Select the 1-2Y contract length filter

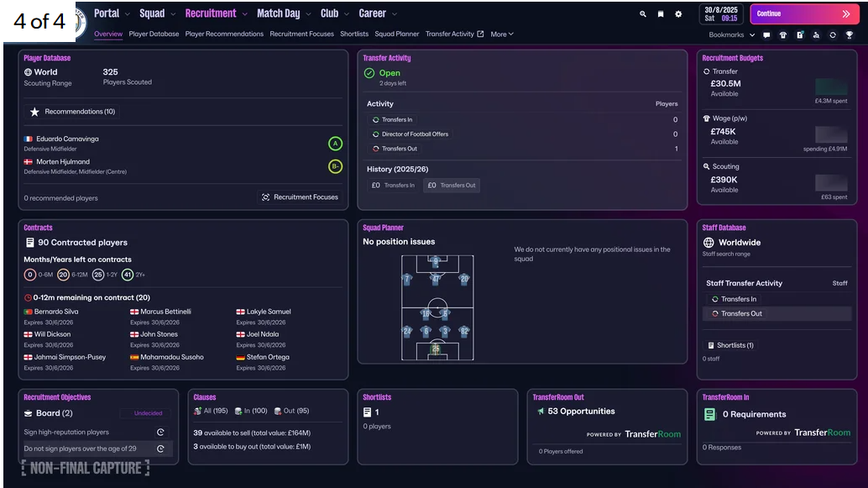click(105, 275)
